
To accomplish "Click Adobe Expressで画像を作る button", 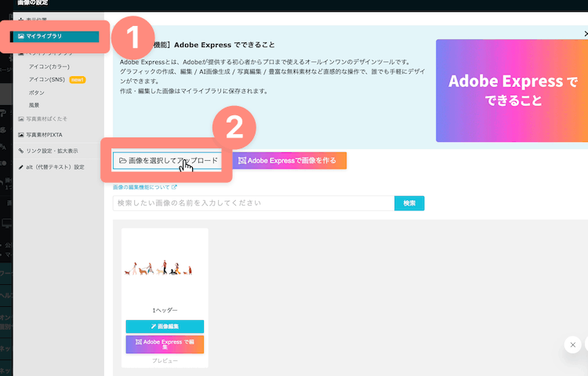I will (x=289, y=161).
